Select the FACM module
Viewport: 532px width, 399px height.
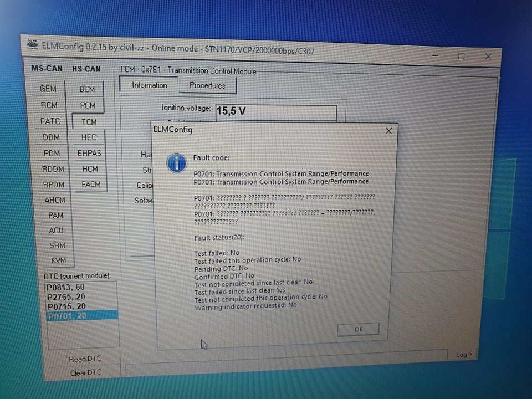pyautogui.click(x=91, y=184)
